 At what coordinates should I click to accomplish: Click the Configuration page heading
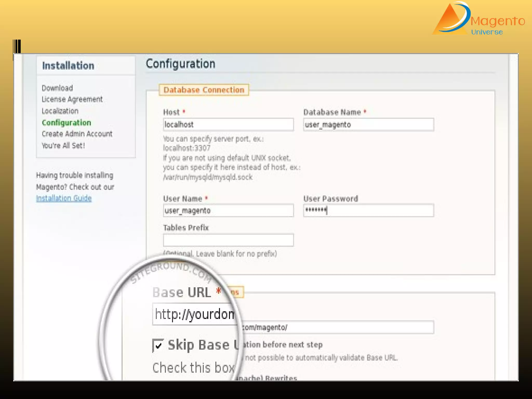click(181, 64)
